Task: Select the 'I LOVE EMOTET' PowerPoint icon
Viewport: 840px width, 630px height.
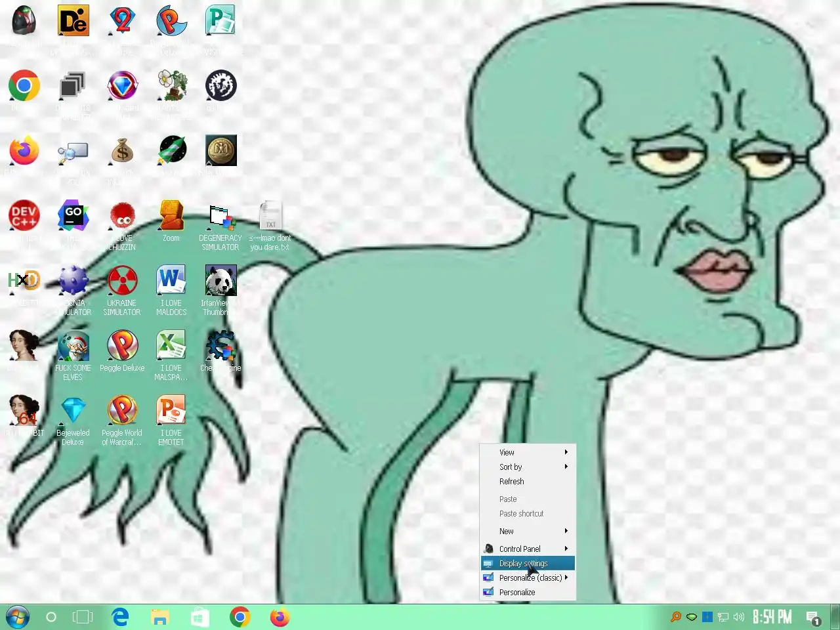Action: coord(171,411)
